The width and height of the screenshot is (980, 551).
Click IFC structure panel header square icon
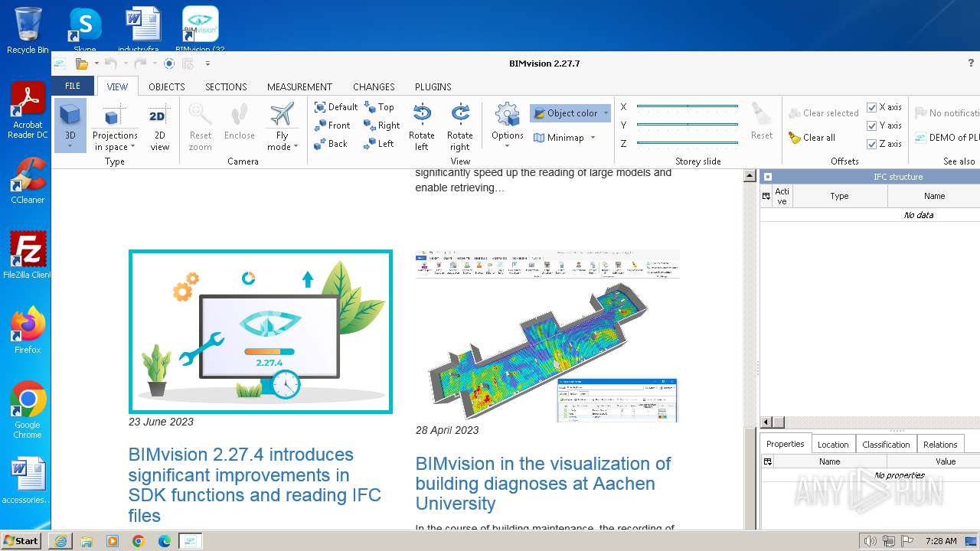click(x=768, y=177)
